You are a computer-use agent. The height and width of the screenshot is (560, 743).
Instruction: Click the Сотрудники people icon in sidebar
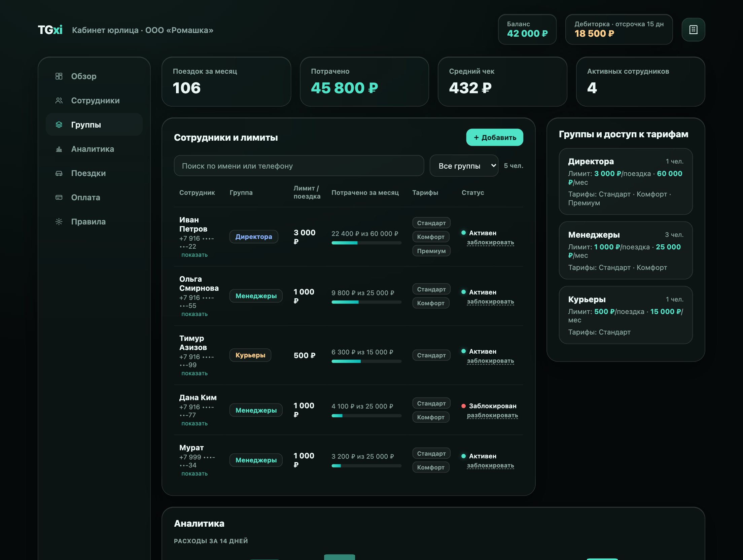(59, 101)
